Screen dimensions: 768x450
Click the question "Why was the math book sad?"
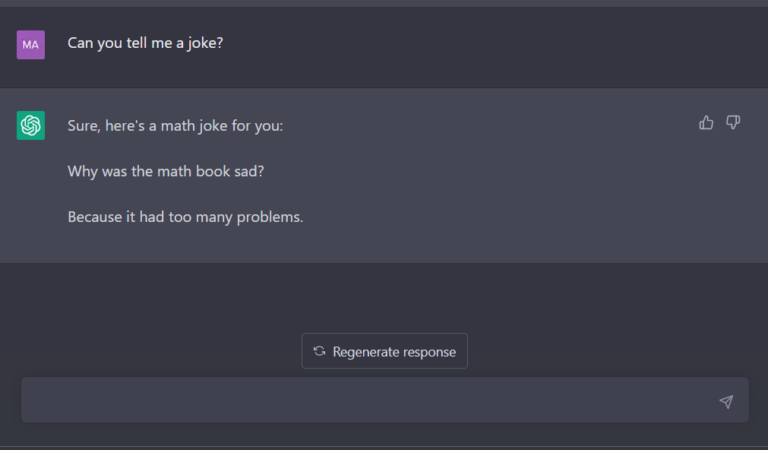pyautogui.click(x=166, y=171)
